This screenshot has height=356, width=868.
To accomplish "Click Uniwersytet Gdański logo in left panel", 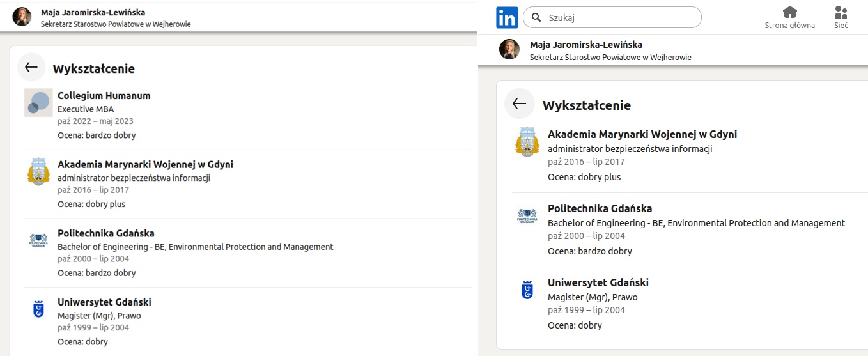I will (x=38, y=309).
